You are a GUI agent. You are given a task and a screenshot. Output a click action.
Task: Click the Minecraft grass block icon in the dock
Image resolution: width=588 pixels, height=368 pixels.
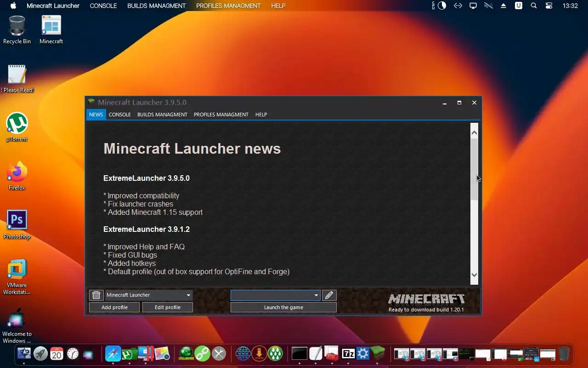pos(378,353)
